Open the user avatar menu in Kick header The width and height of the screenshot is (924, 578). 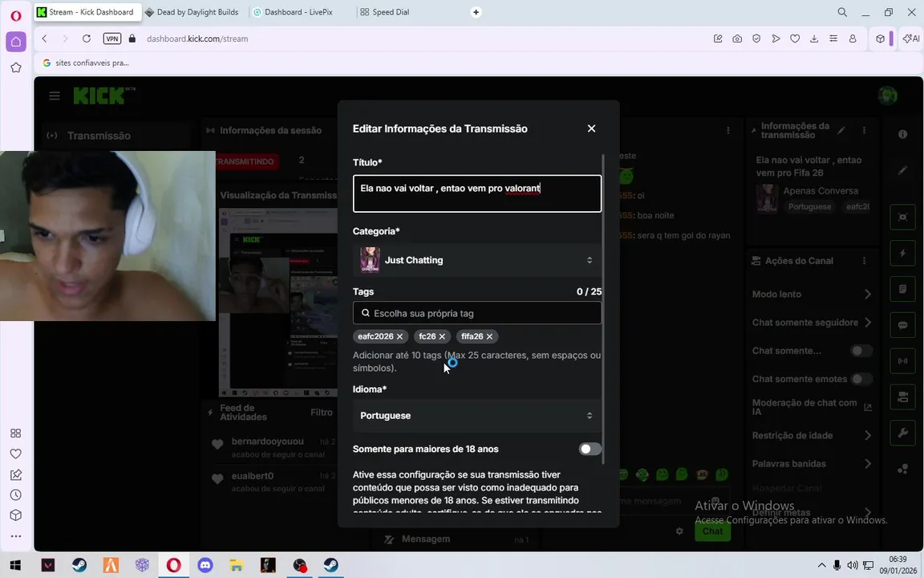pyautogui.click(x=887, y=96)
